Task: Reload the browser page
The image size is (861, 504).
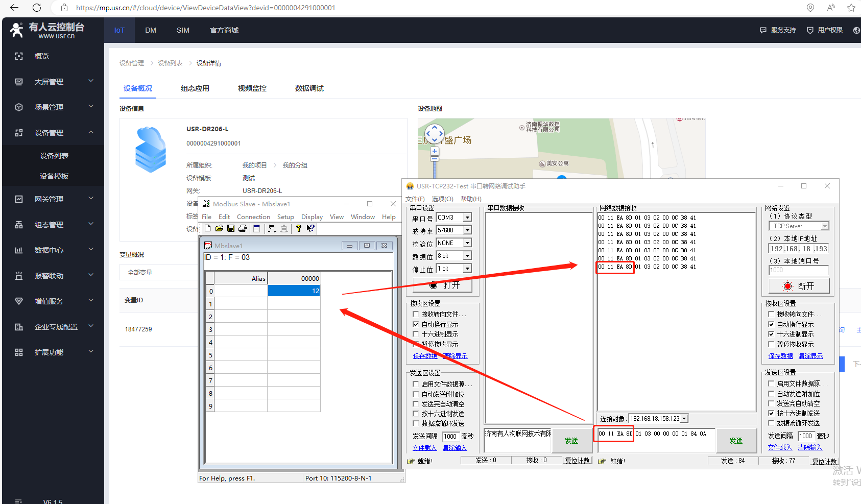Action: tap(37, 8)
